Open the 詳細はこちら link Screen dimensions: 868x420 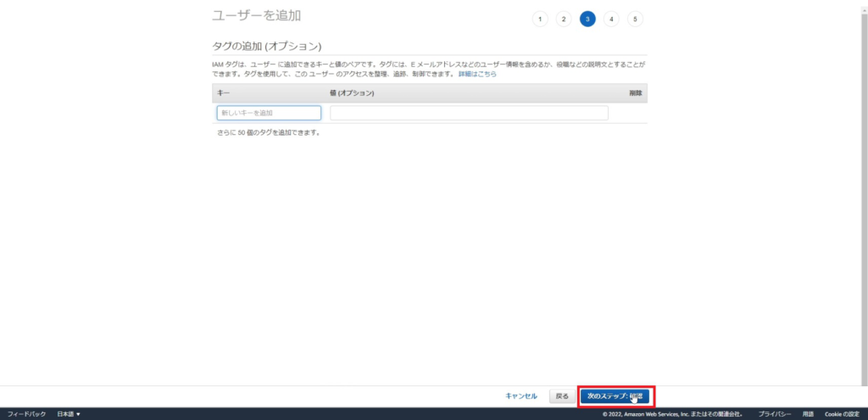477,75
